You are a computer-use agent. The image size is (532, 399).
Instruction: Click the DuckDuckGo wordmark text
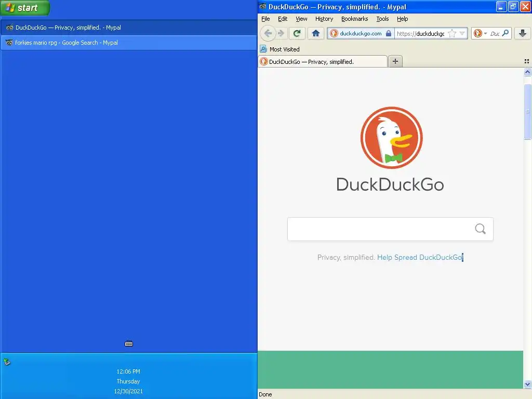click(390, 184)
